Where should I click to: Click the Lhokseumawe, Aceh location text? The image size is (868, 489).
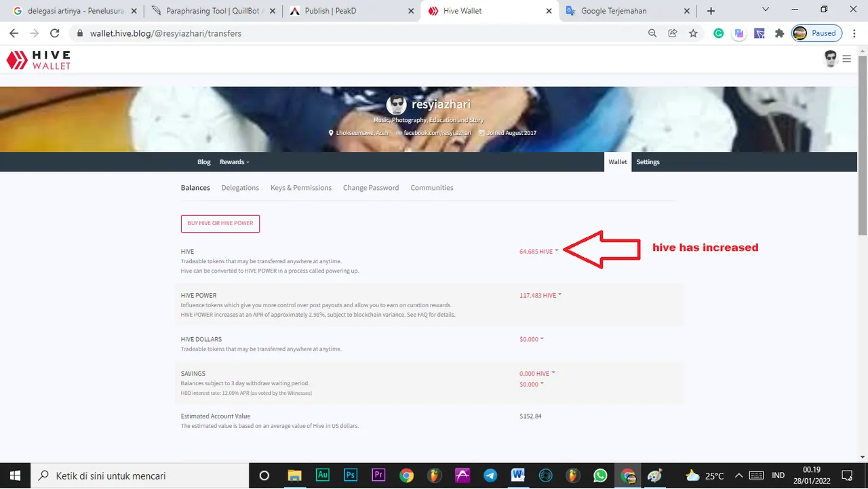(362, 133)
